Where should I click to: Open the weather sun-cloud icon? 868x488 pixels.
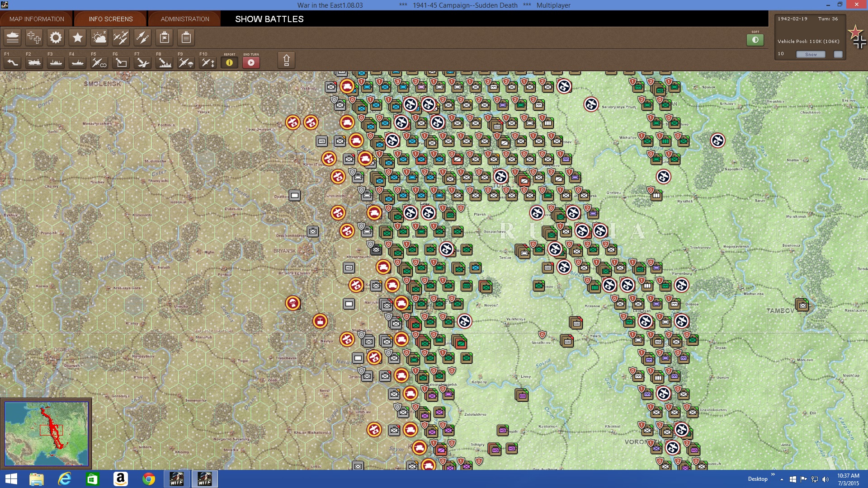pos(99,38)
